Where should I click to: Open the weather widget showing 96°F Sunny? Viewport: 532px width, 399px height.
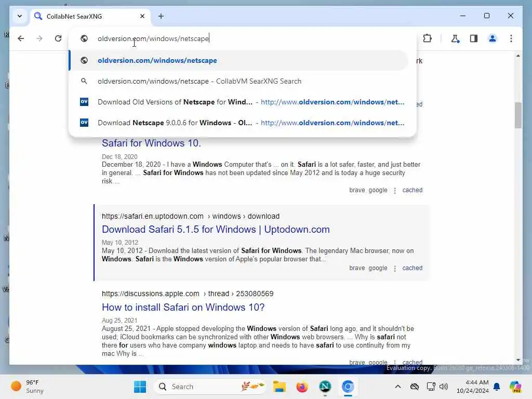28,387
